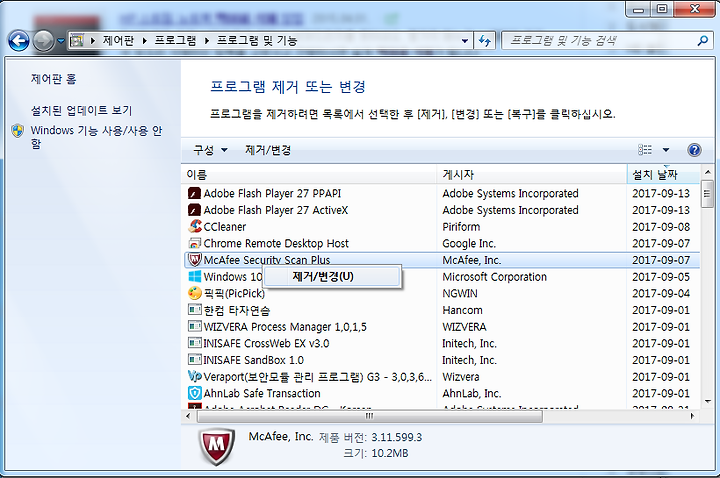Screen dimensions: 720x478
Task: Select the CCleaner program name
Action: coord(225,227)
